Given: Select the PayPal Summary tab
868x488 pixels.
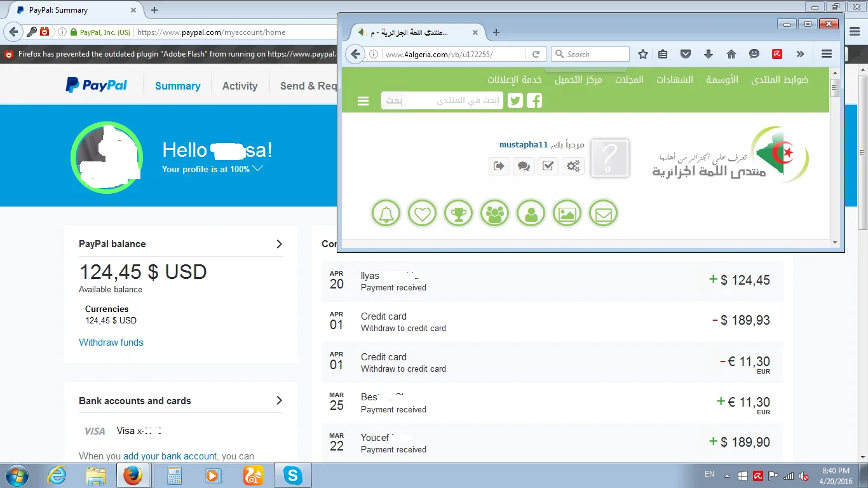Looking at the screenshot, I should (177, 86).
